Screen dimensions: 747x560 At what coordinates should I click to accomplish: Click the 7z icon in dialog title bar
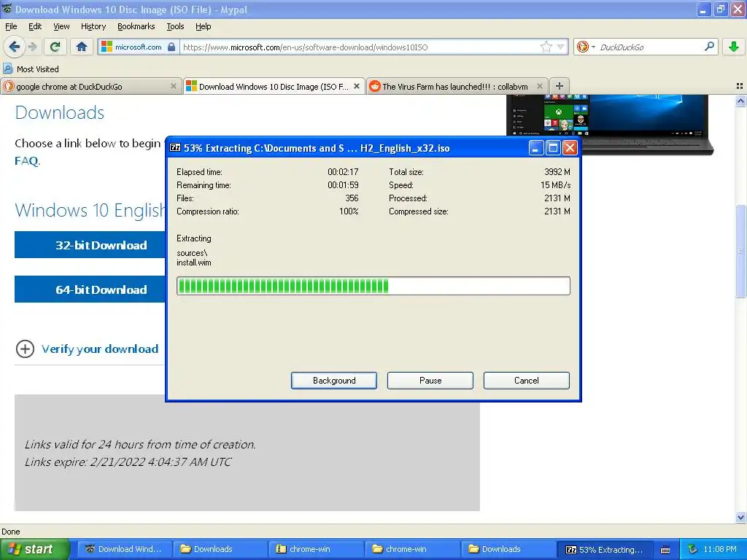tap(175, 147)
